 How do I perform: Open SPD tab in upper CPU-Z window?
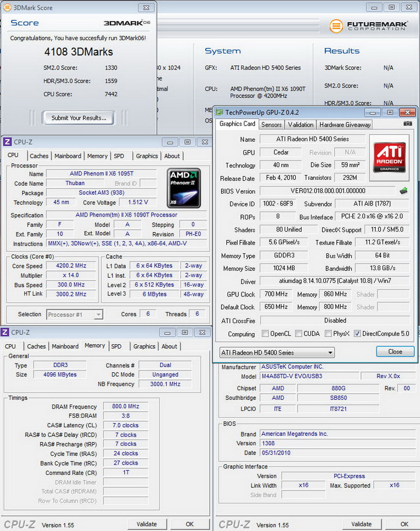pyautogui.click(x=119, y=156)
